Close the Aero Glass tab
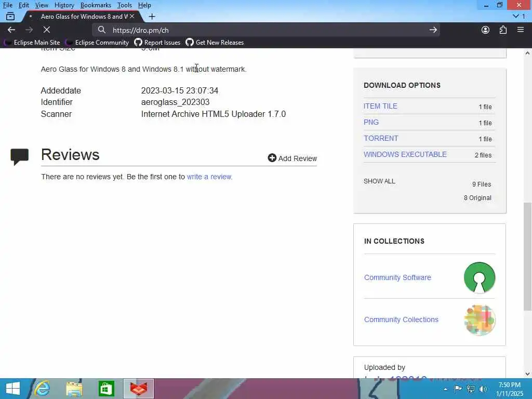Screen dimensions: 532x399 (x=132, y=16)
